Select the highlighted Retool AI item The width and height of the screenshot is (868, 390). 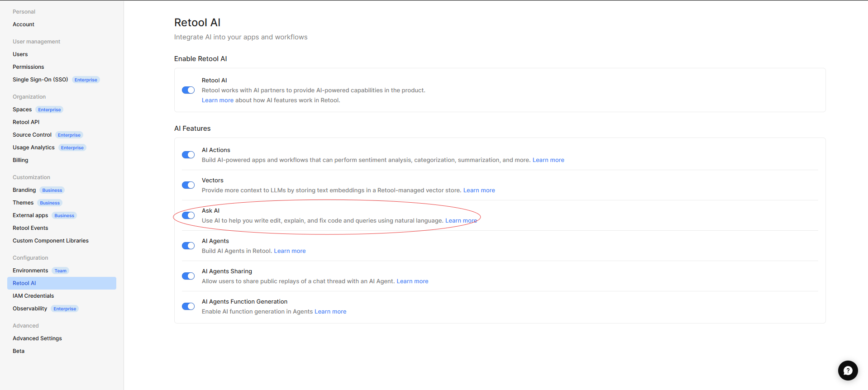62,283
